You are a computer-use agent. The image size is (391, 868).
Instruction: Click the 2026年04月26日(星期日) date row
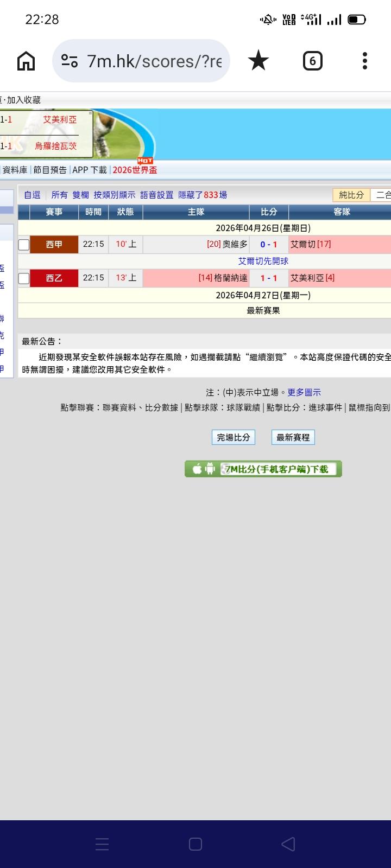(263, 228)
